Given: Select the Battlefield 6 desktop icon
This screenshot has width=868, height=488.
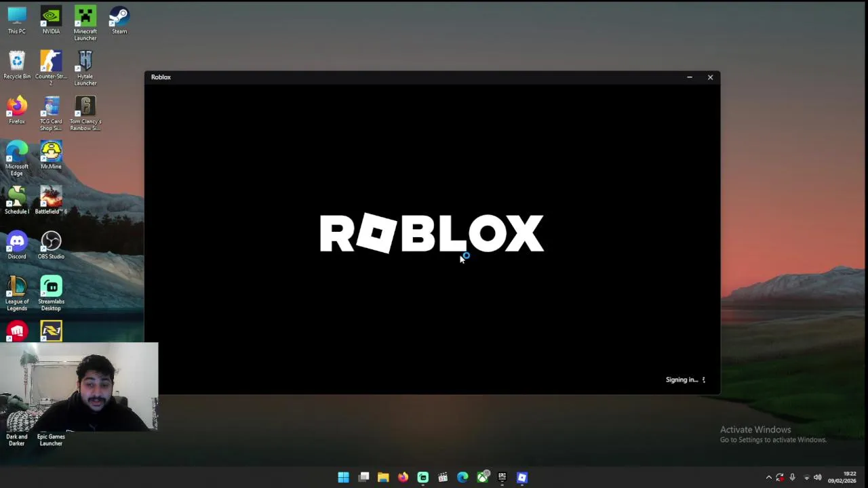Looking at the screenshot, I should point(51,200).
